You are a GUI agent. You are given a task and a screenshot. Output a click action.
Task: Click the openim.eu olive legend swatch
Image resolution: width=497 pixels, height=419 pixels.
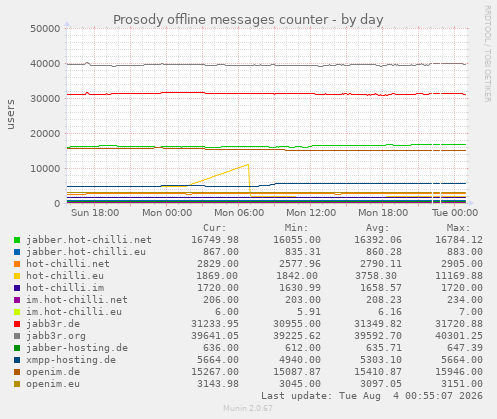[17, 384]
